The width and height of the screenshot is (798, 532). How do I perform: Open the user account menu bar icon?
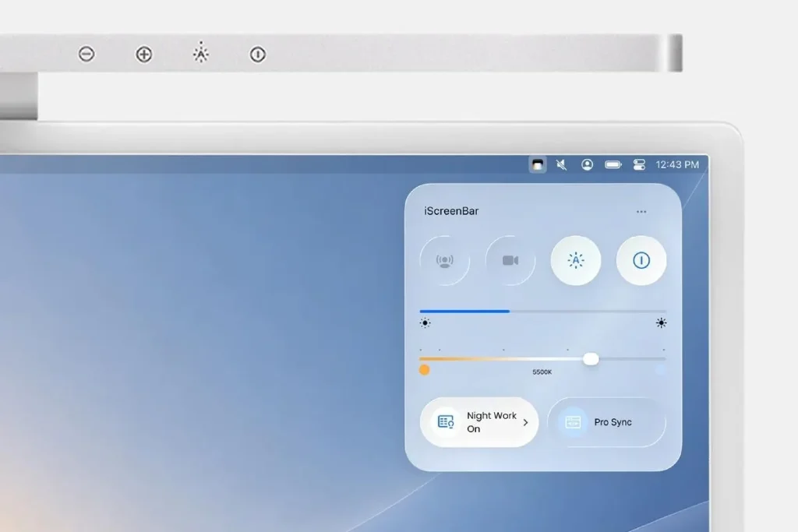click(587, 164)
